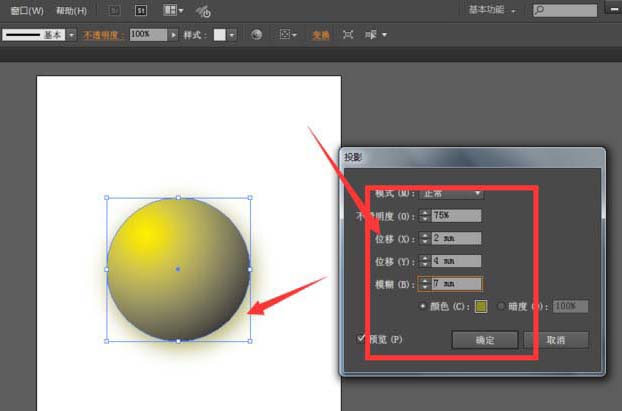Open the graphic style dropdown arrow
This screenshot has width=622, height=411.
[x=232, y=35]
